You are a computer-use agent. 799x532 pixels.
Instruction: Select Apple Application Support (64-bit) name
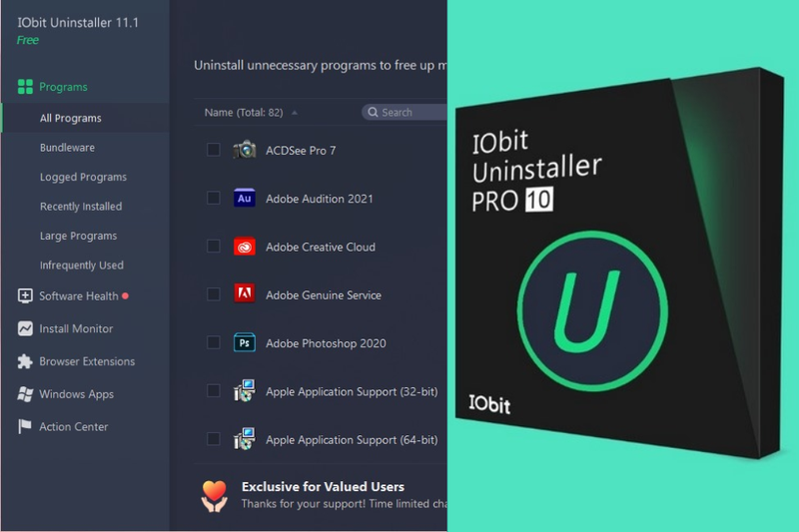click(352, 440)
